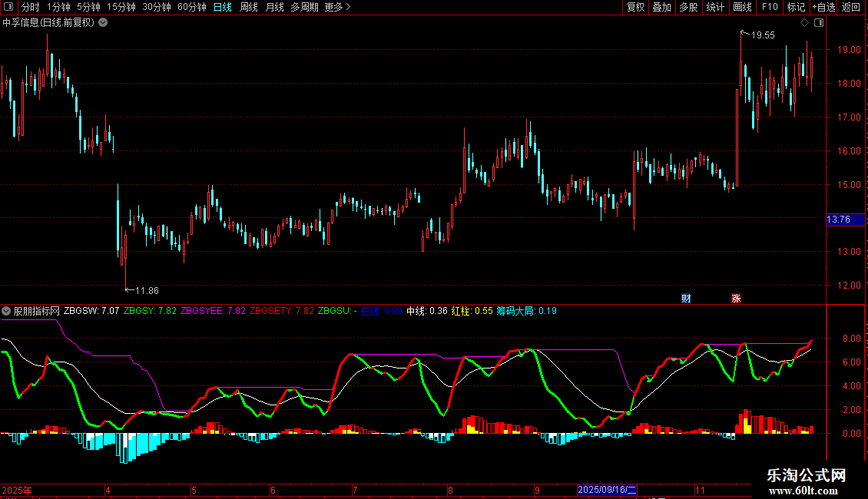Click the ZBGSW: 7.07 value
Screen dimensions: 868x499
(91, 312)
